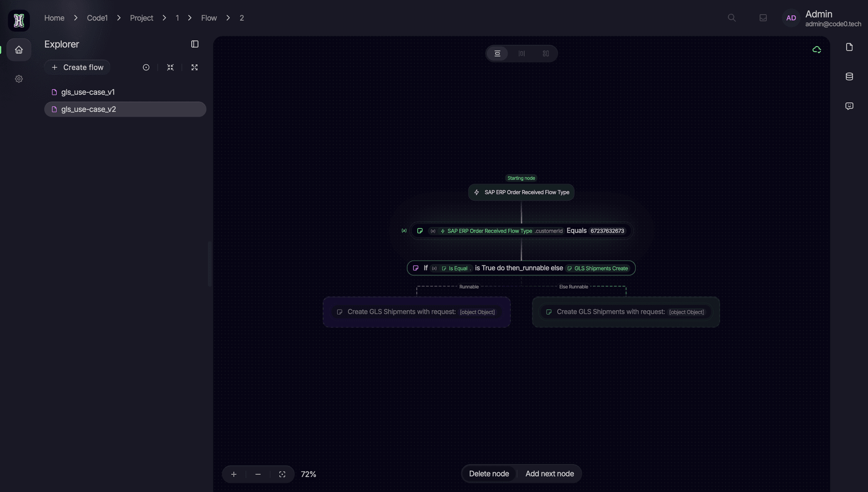Image resolution: width=868 pixels, height=492 pixels.
Task: Collapse all flows in Explorer
Action: [170, 67]
